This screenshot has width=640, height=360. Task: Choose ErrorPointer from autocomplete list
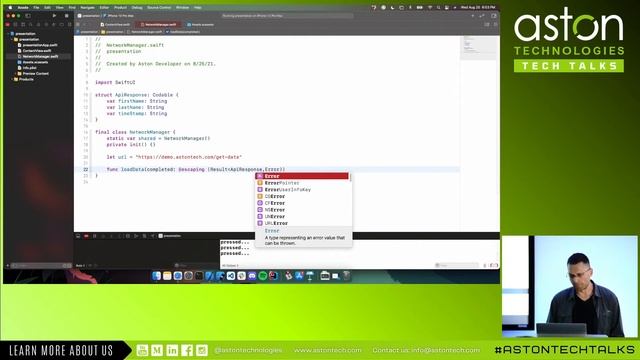pos(302,183)
